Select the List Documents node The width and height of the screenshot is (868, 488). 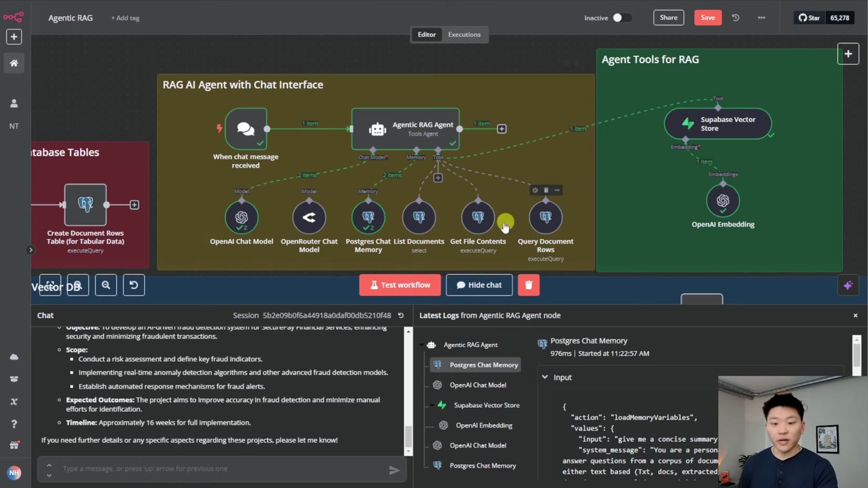418,218
